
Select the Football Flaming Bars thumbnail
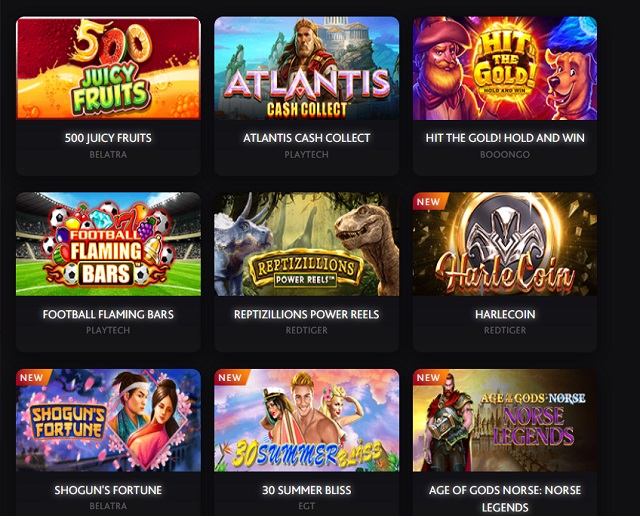click(x=108, y=244)
